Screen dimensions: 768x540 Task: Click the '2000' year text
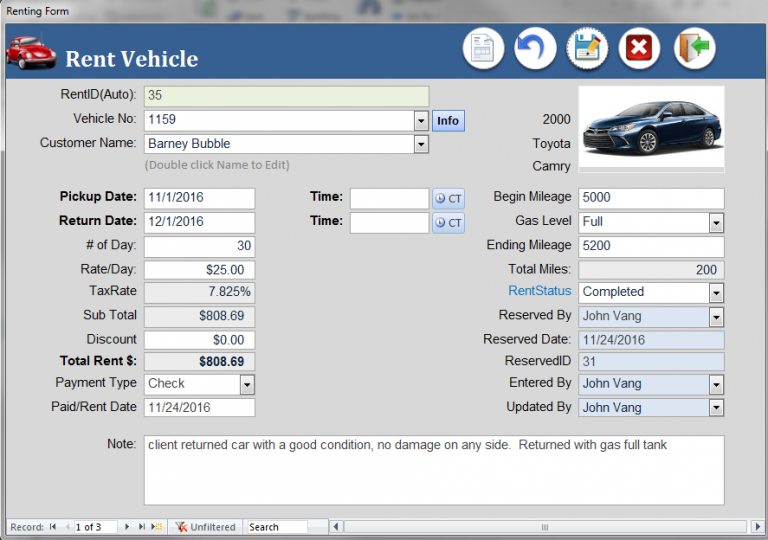[556, 120]
